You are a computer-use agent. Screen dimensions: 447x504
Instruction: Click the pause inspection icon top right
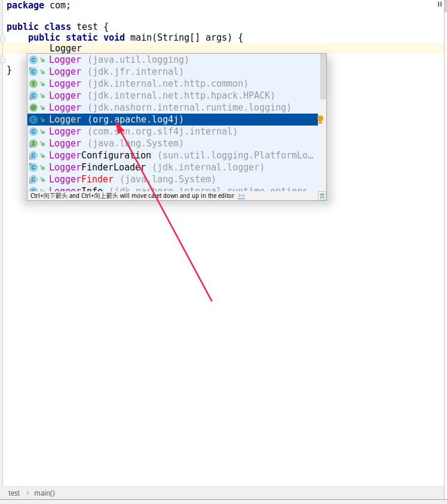(x=440, y=4)
